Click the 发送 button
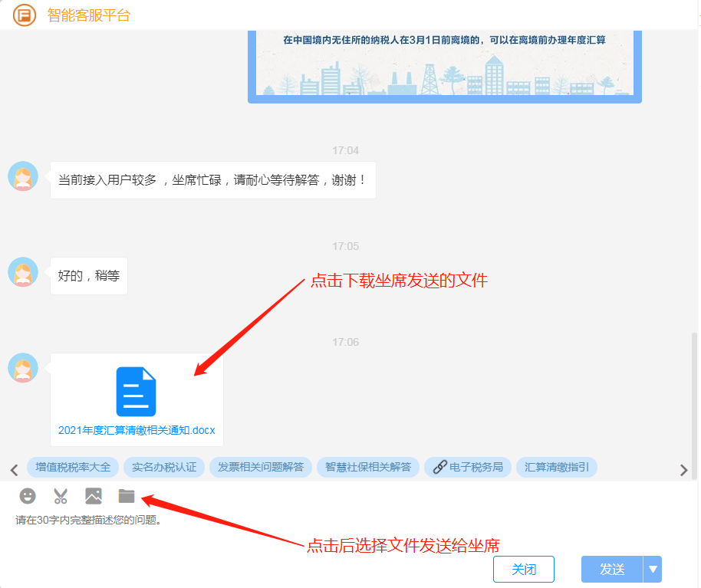Image resolution: width=701 pixels, height=588 pixels. click(x=612, y=570)
